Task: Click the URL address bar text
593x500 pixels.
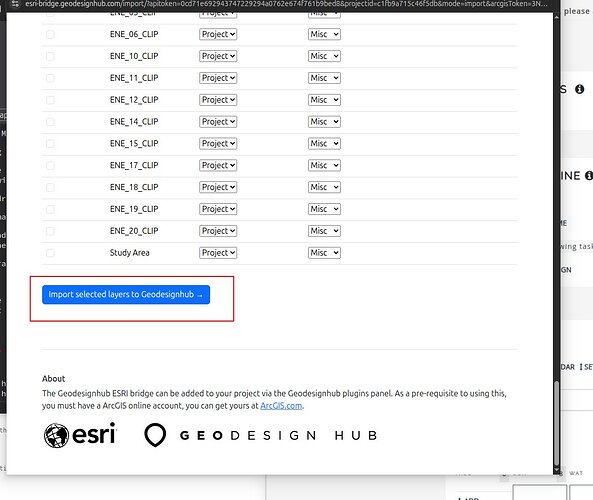Action: [x=286, y=4]
